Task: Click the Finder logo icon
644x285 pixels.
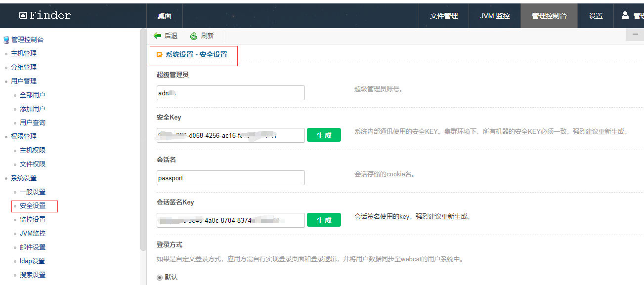Action: 23,15
